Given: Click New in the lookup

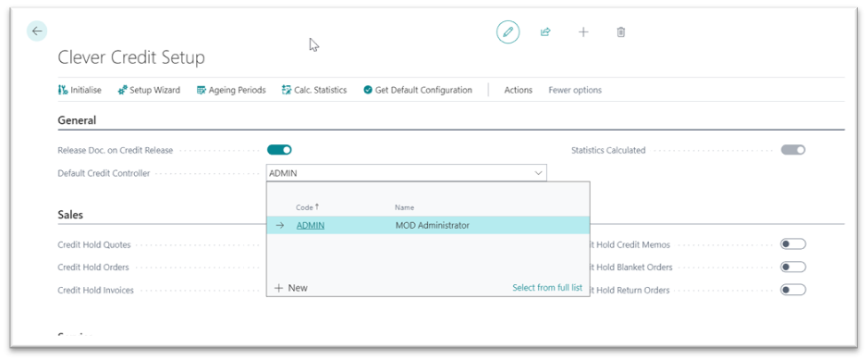Looking at the screenshot, I should [291, 288].
